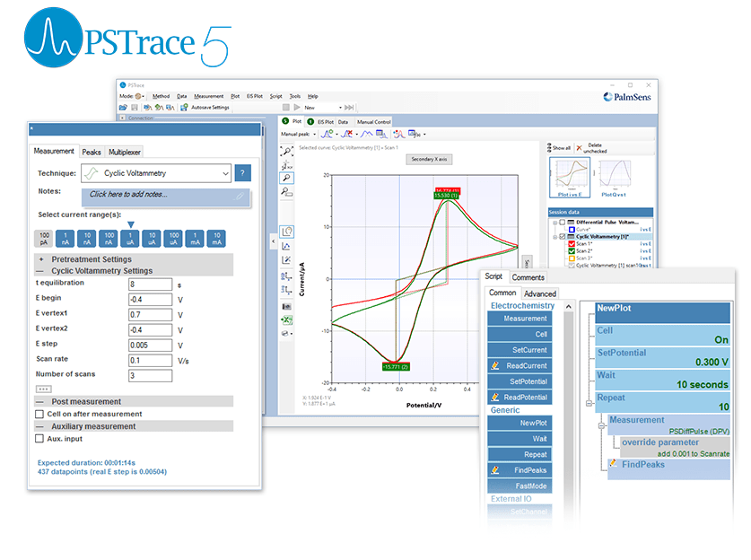Expand the Connection panel
Viewport: 751px width, 560px height.
pos(123,118)
